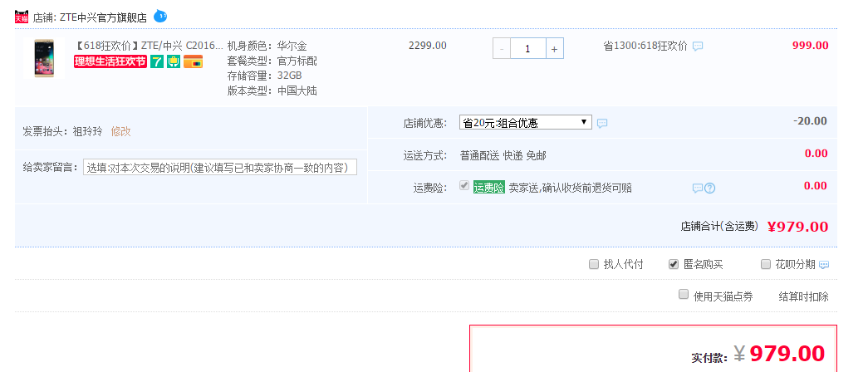Open the comment bubble icon beside the 店铺优惠 dropdown

tap(602, 123)
